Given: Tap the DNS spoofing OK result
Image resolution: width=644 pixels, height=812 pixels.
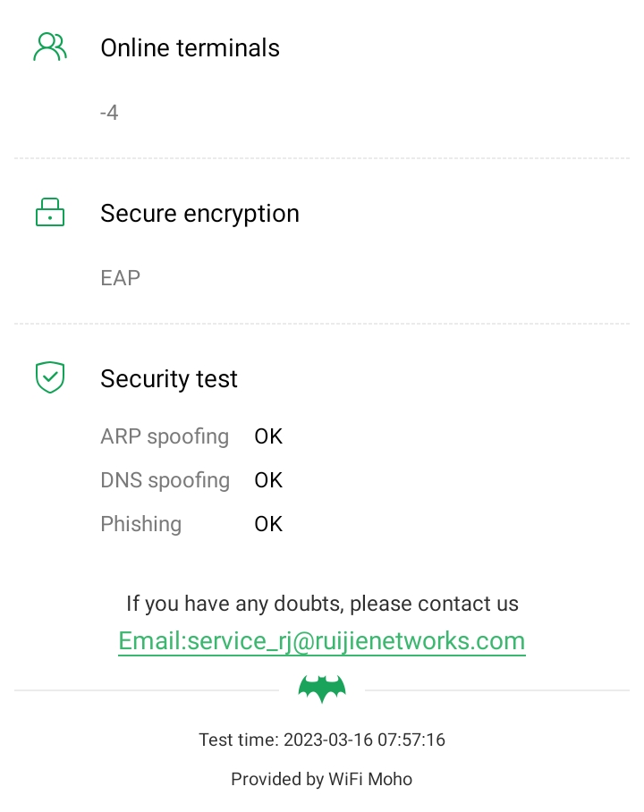Looking at the screenshot, I should pyautogui.click(x=268, y=480).
